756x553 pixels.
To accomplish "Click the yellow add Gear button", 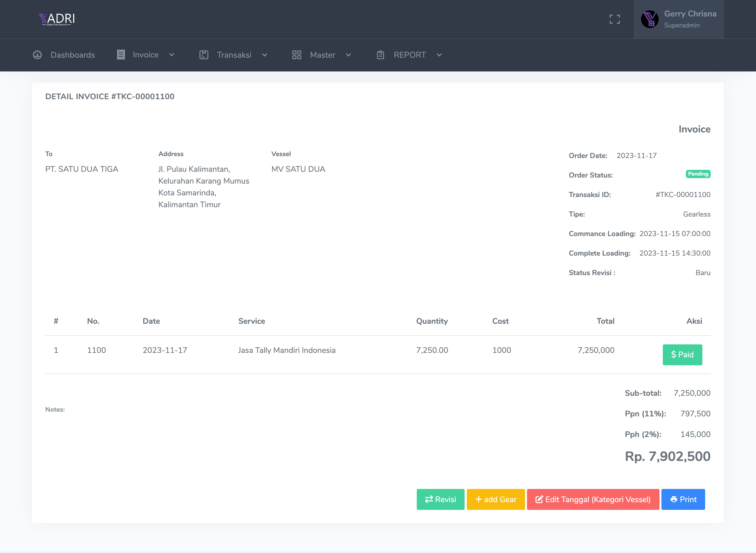I will tap(495, 499).
